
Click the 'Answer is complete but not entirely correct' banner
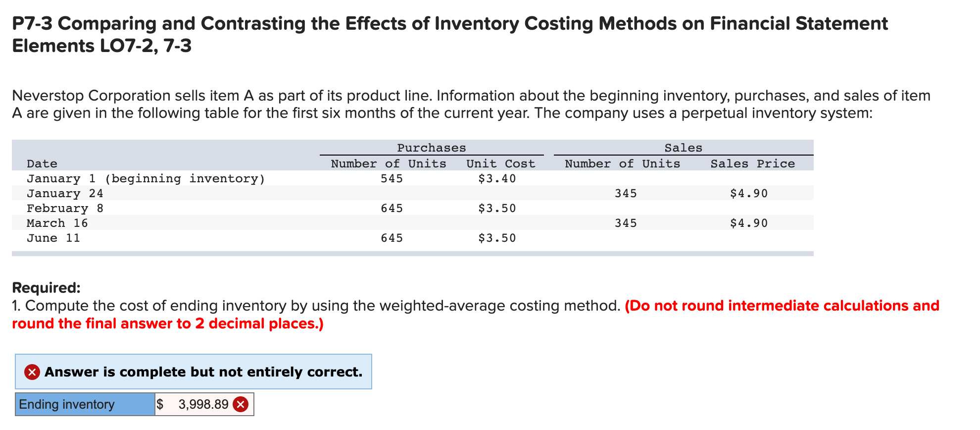[x=194, y=372]
